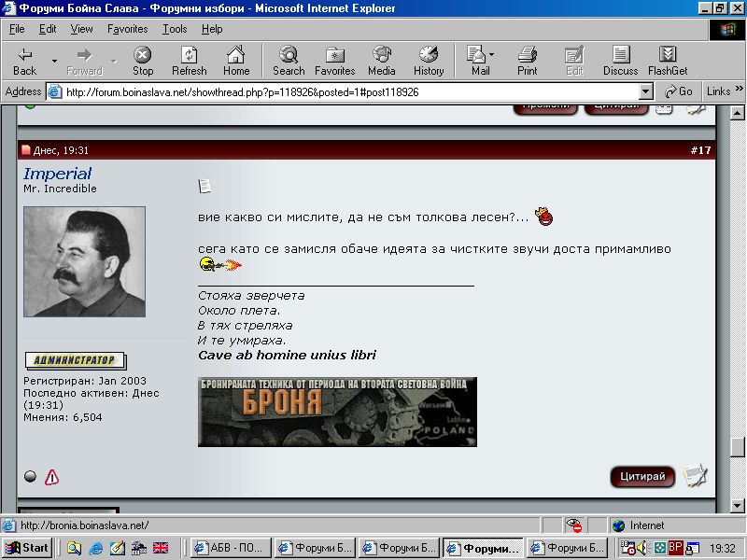
Task: Click the quick reply notepad icon
Action: click(695, 476)
